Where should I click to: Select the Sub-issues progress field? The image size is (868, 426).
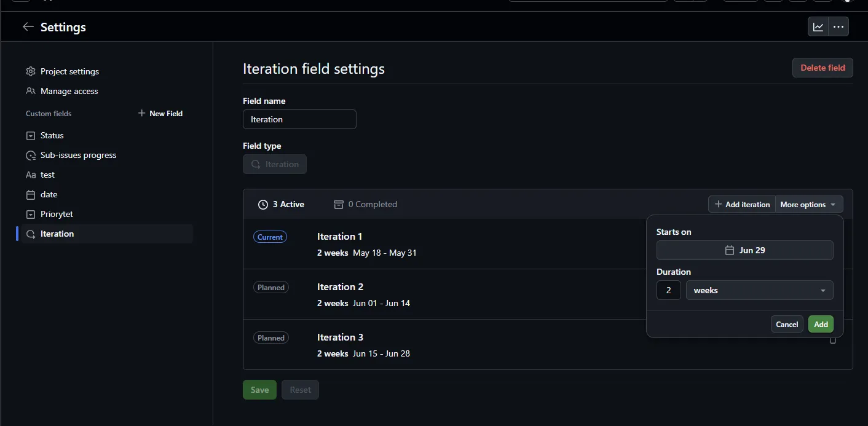(78, 155)
